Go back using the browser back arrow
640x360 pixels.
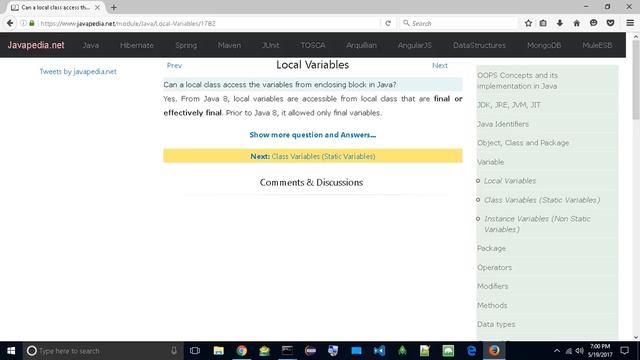[10, 23]
